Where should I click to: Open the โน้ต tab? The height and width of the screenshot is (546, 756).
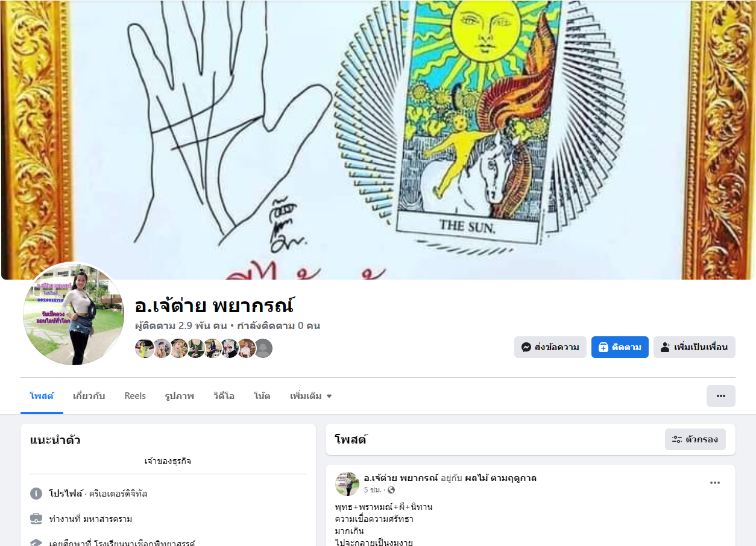(x=262, y=396)
